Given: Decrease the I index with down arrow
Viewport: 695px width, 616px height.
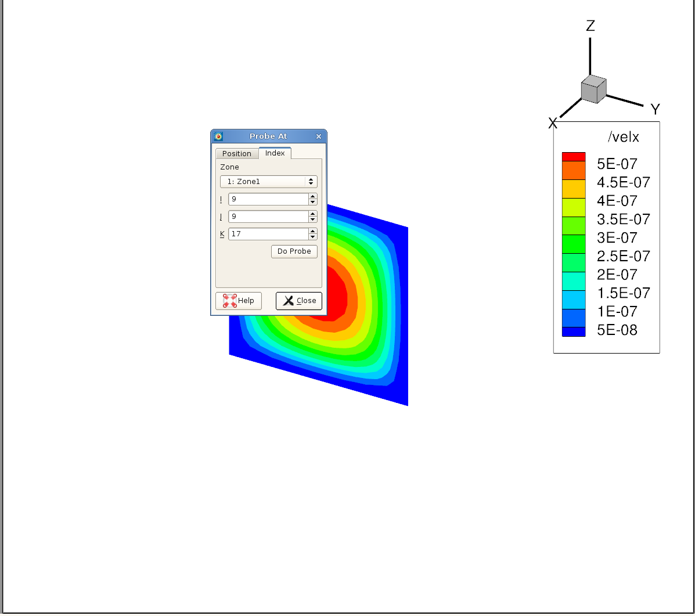Looking at the screenshot, I should (313, 202).
